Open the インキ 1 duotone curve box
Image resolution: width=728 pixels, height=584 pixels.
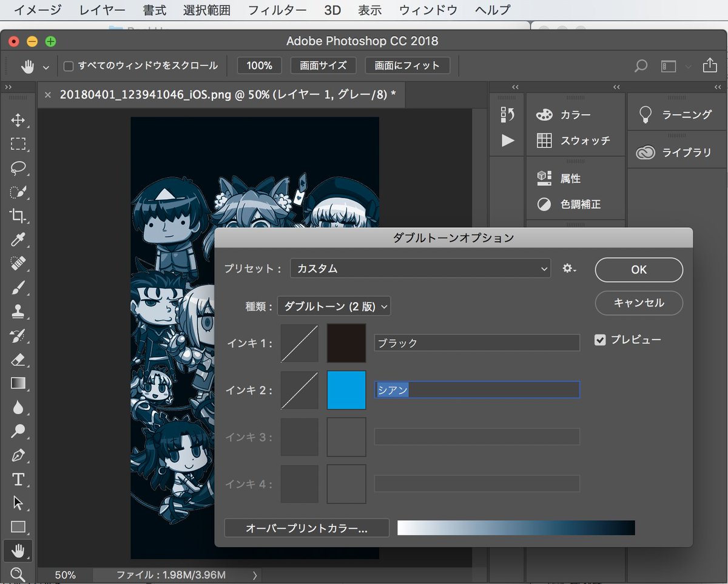click(300, 343)
